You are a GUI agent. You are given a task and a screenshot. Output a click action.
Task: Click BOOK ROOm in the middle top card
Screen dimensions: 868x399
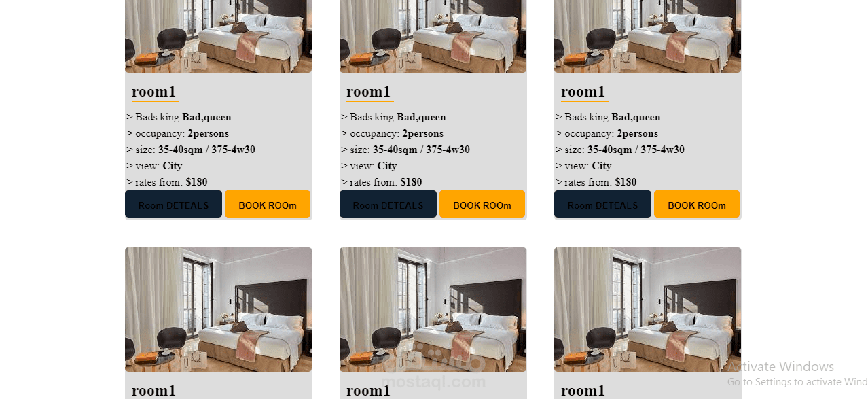click(x=482, y=204)
